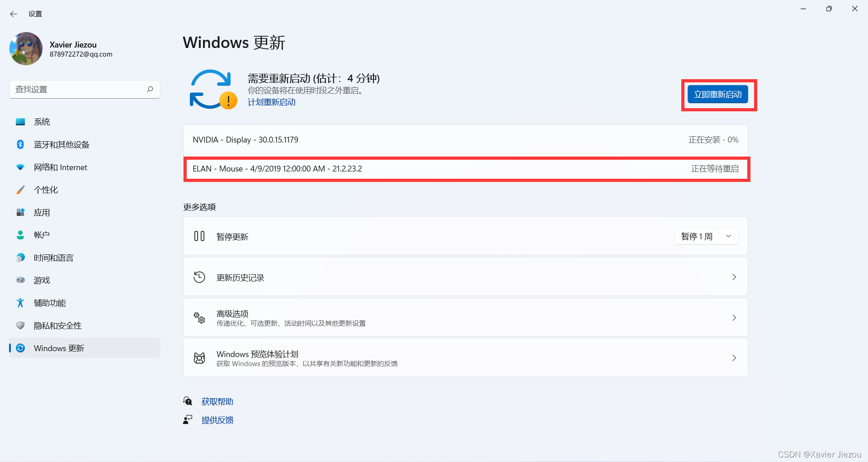The image size is (868, 462).
Task: Click the 需要重新启动 heading
Action: pyautogui.click(x=314, y=78)
